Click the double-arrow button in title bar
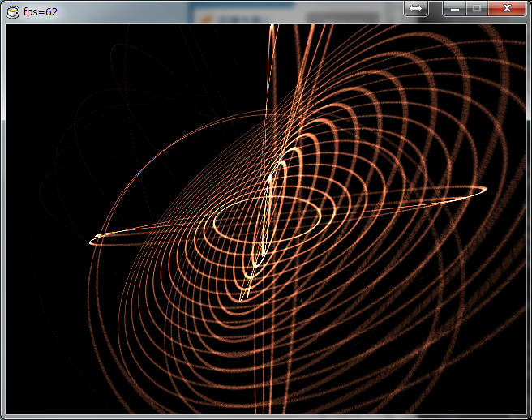Screen dimensions: 532x420 click(416, 8)
